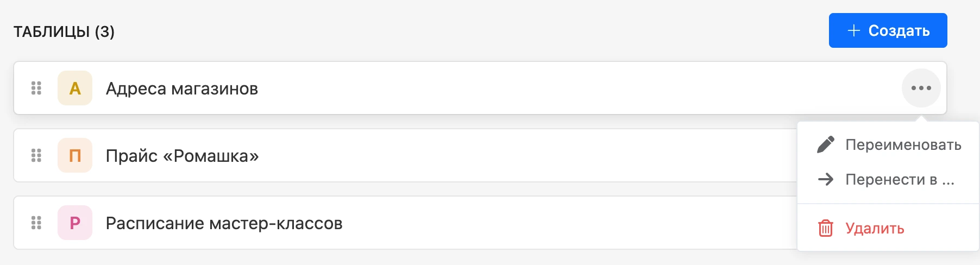This screenshot has width=980, height=265.
Task: Click the yellow A table icon
Action: click(75, 88)
